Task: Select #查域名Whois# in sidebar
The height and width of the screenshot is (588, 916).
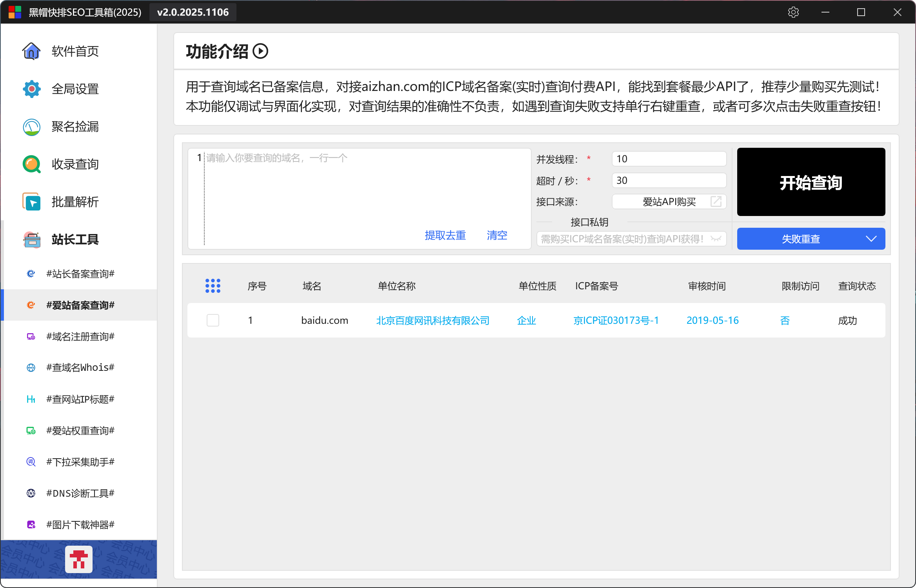Action: pyautogui.click(x=80, y=368)
